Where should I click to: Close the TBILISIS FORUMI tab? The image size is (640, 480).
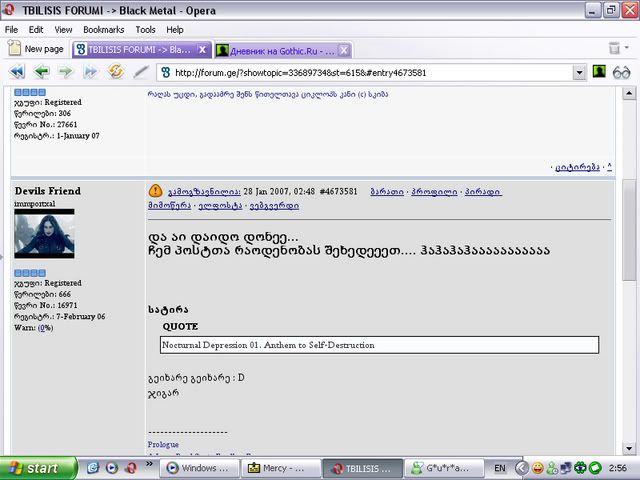tap(203, 49)
